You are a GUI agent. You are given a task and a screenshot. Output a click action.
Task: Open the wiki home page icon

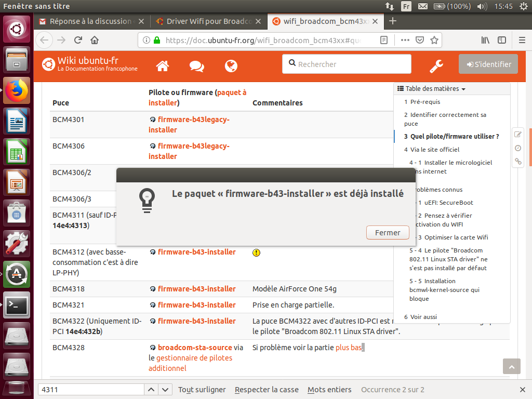click(x=163, y=66)
